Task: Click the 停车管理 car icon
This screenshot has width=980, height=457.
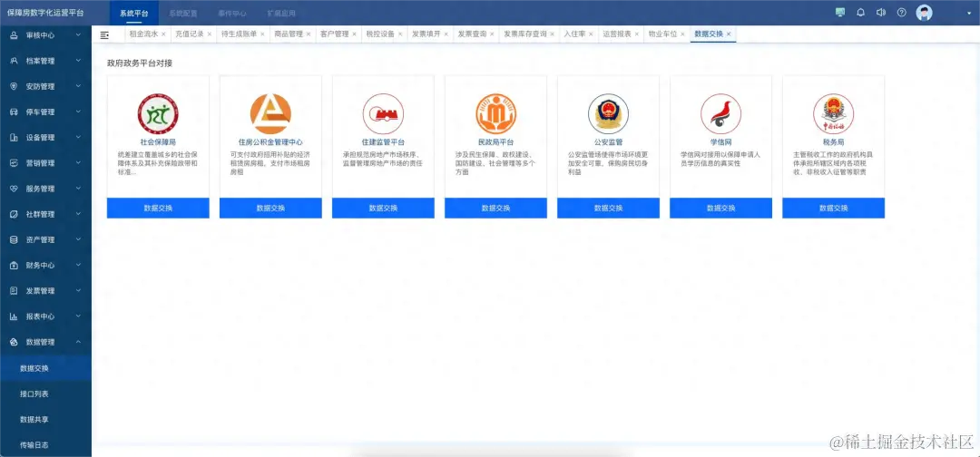Action: [x=13, y=112]
